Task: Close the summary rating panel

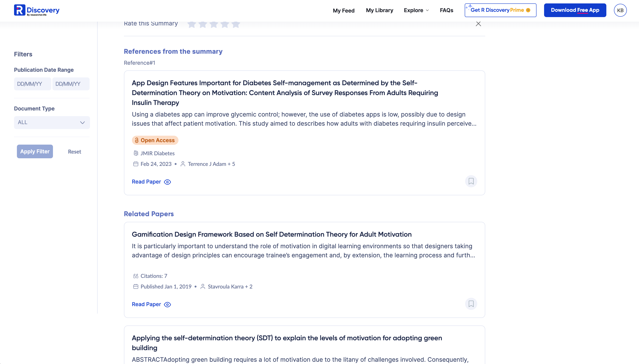Action: pyautogui.click(x=478, y=24)
